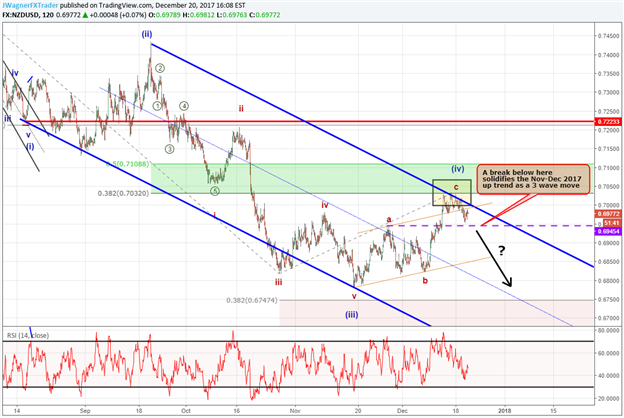
Task: Click the blue (iii) wave label
Action: [x=351, y=315]
